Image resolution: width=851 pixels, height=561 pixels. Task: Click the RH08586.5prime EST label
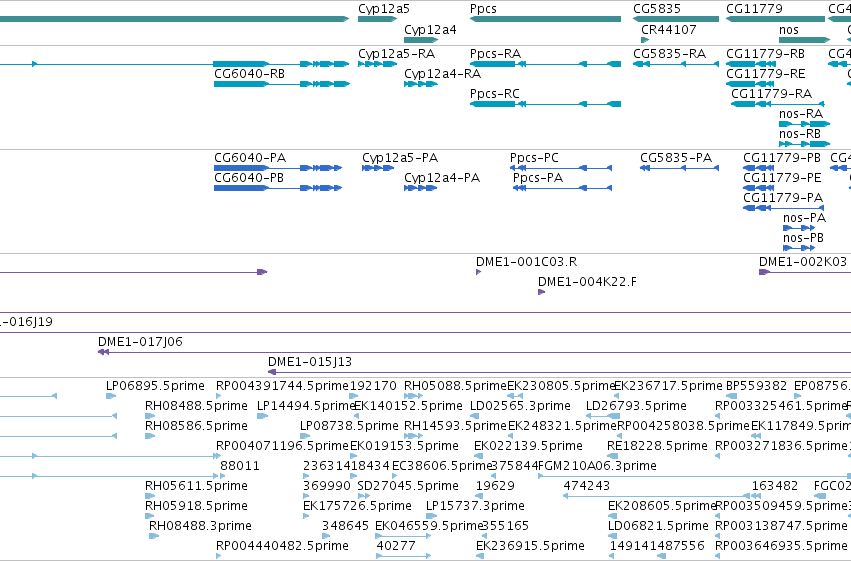pos(196,426)
